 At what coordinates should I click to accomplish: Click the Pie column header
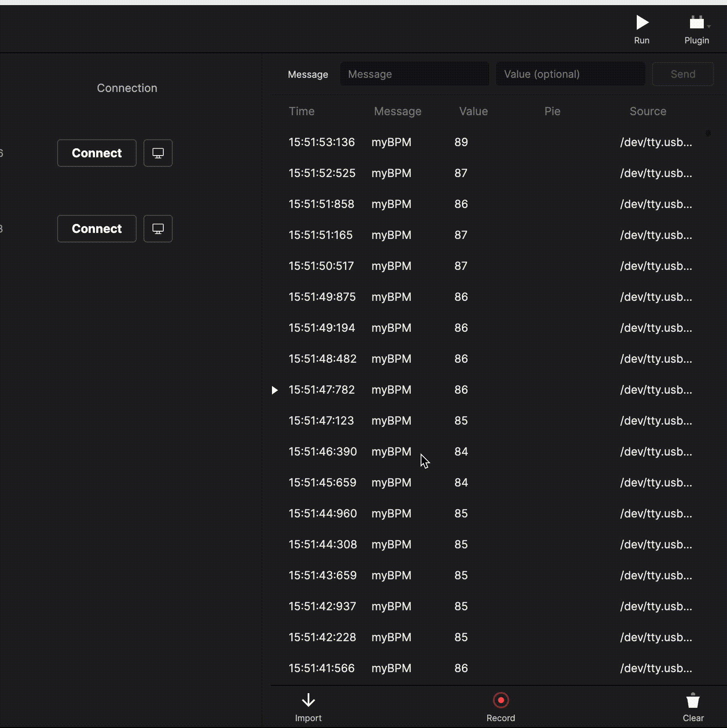pos(553,111)
